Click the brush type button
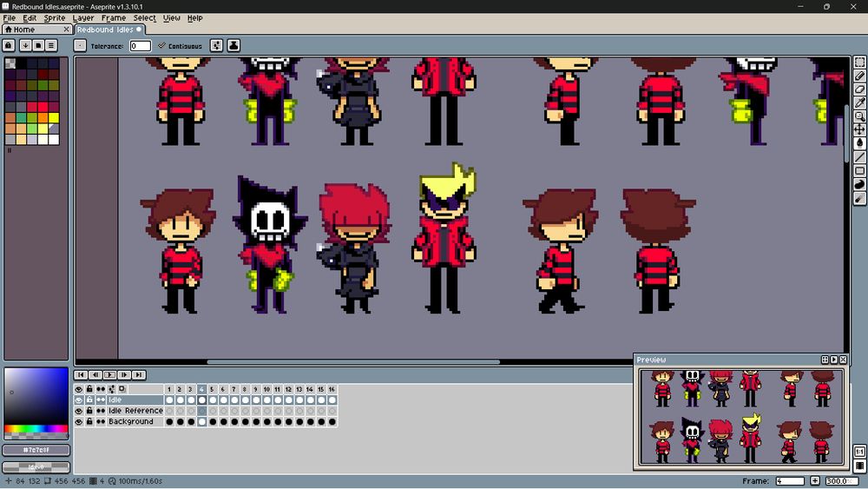The image size is (868, 489). point(80,45)
